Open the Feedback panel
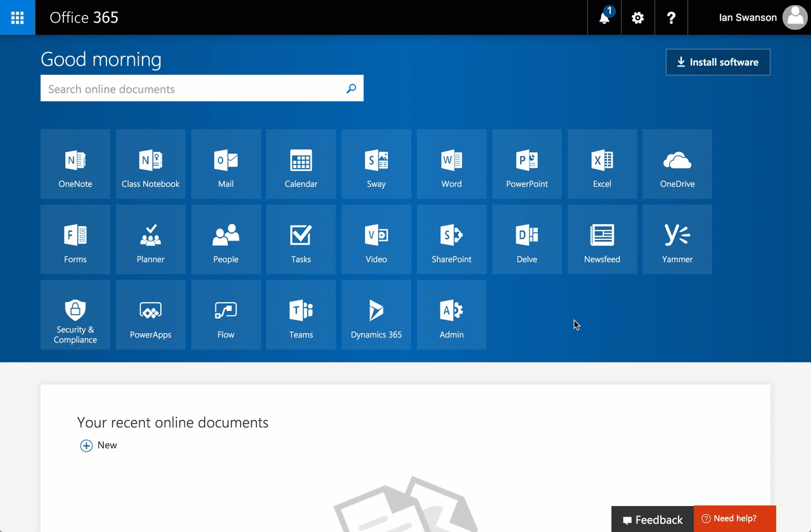The width and height of the screenshot is (811, 532). [653, 519]
